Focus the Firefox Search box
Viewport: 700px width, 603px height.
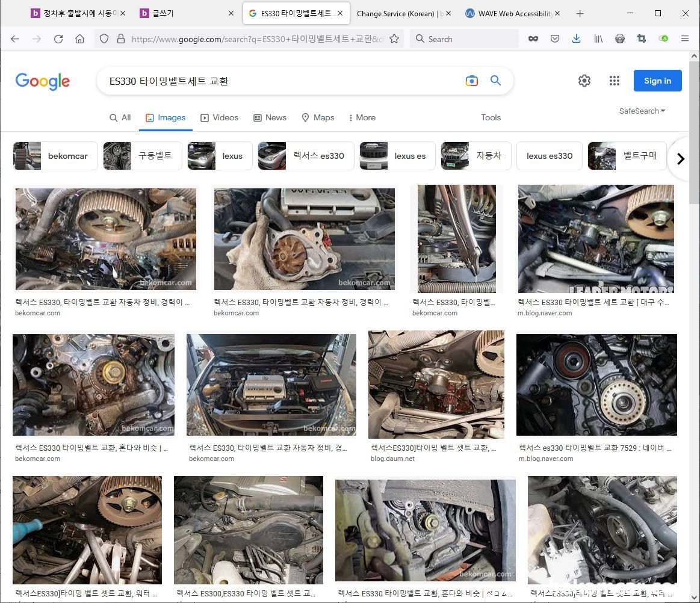coord(465,39)
